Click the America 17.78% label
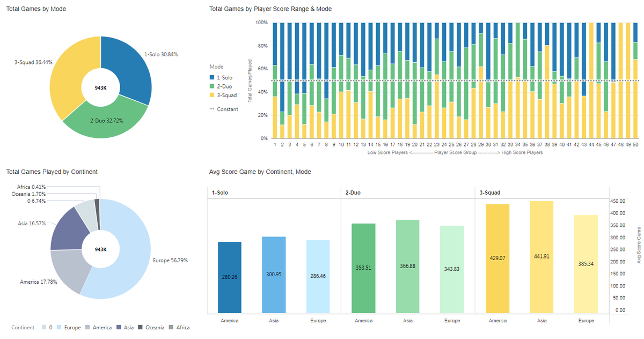644x339 pixels. (38, 282)
